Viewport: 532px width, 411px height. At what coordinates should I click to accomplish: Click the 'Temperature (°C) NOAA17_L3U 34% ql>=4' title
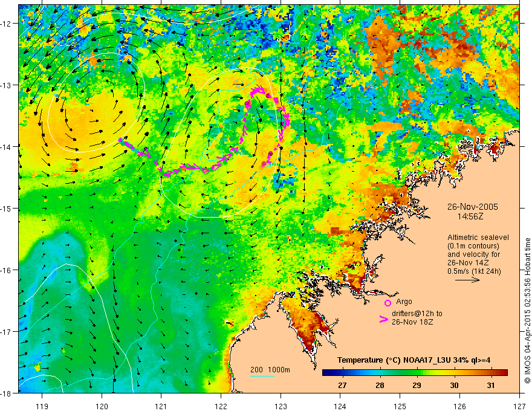pyautogui.click(x=414, y=360)
